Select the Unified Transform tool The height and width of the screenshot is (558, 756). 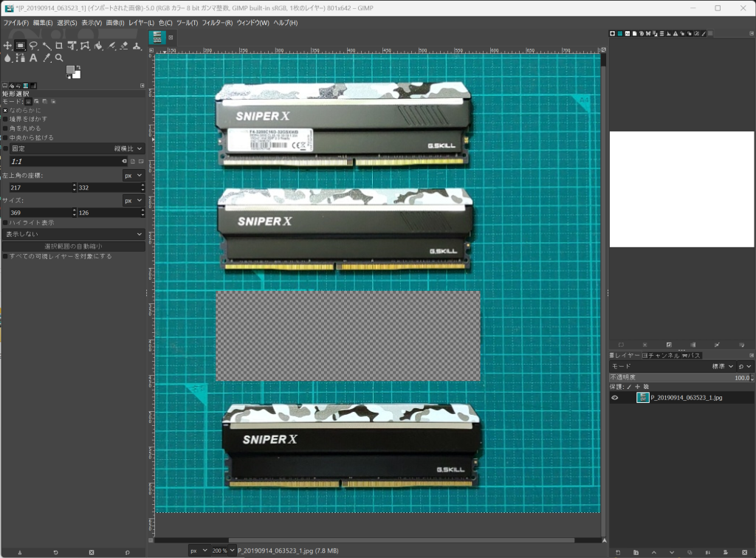(x=72, y=46)
